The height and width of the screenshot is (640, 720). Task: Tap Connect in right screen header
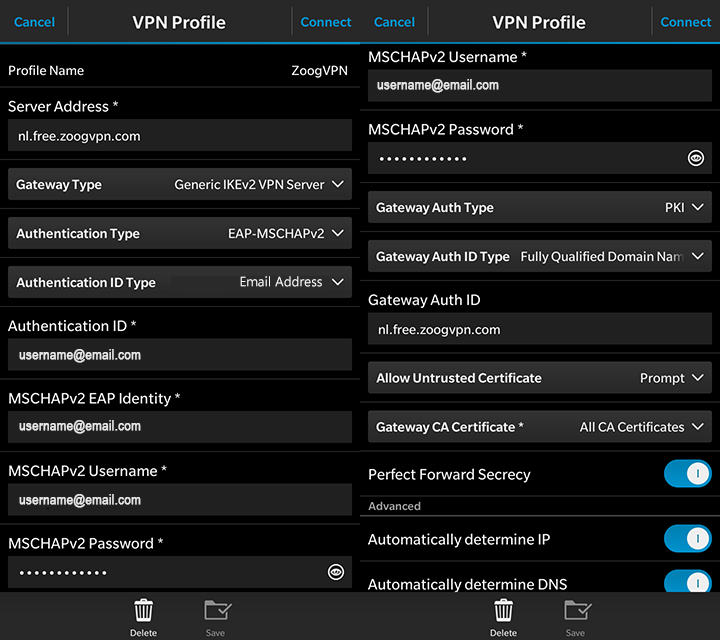point(686,22)
